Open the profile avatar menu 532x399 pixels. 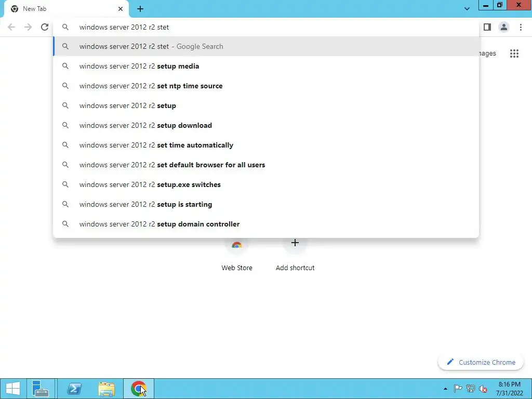tap(504, 27)
